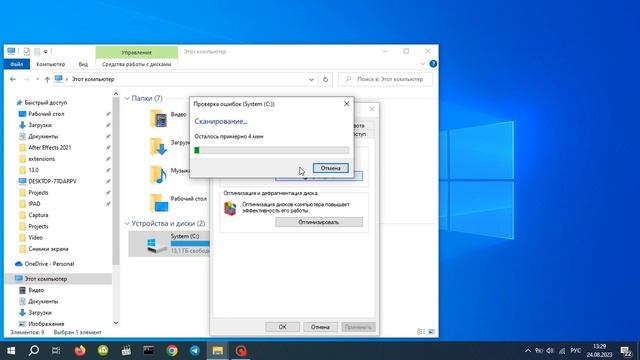
Task: Collapse the Папки (7) group
Action: (127, 98)
